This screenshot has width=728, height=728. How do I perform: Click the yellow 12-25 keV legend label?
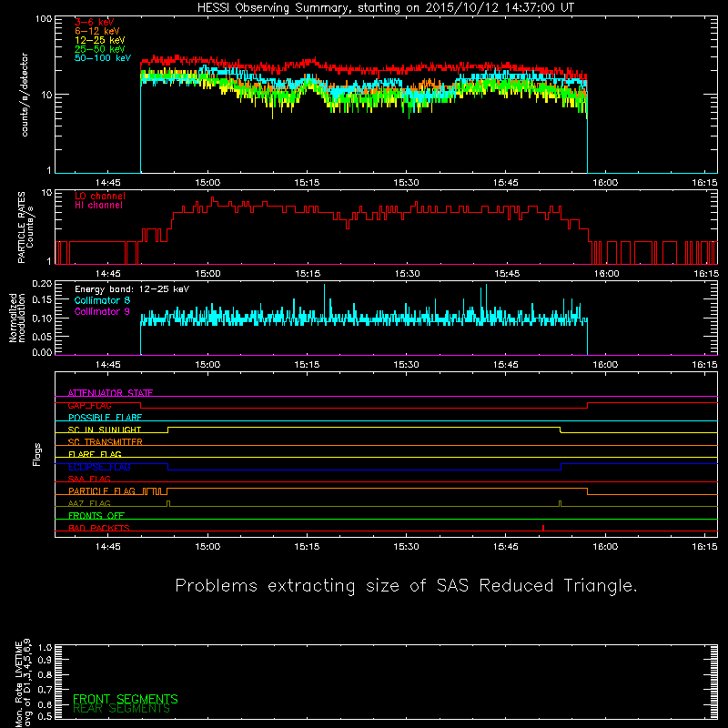tap(100, 40)
